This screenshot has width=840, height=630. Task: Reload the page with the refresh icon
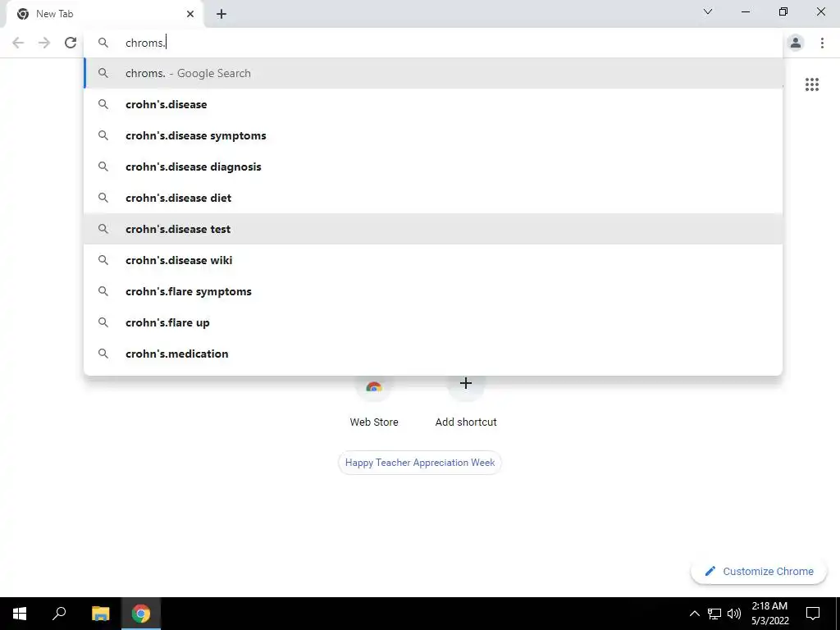point(71,43)
